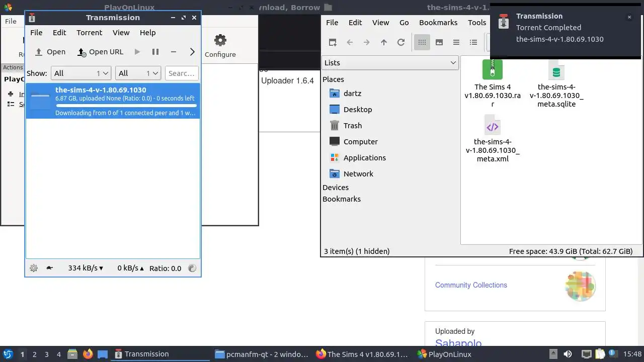Select the _meta.sqlite file
The image size is (644, 362).
point(556,83)
